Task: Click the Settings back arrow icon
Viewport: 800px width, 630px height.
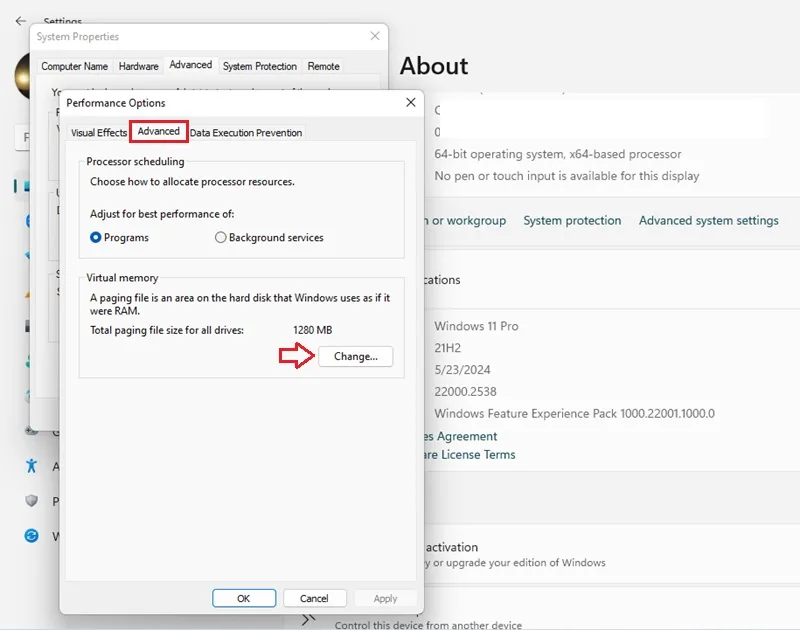Action: [x=20, y=21]
